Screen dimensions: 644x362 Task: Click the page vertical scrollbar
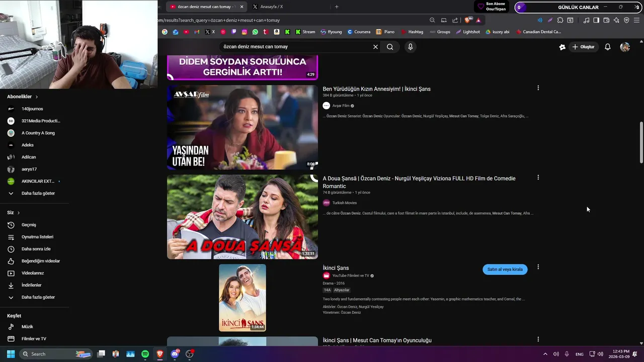click(x=641, y=142)
